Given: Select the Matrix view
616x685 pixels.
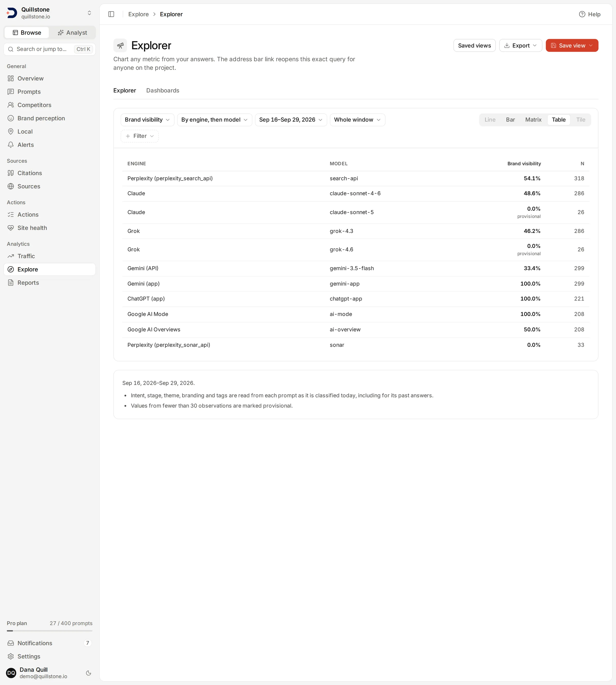Looking at the screenshot, I should [x=533, y=119].
